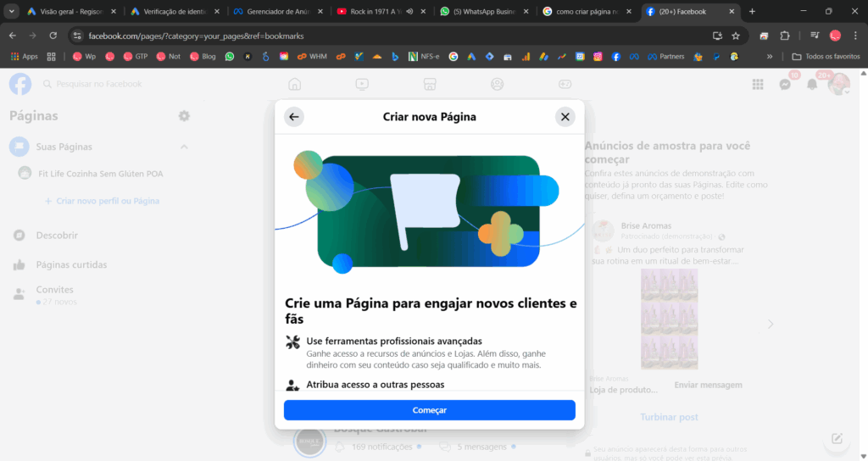Open the WhatsApp bookmark icon
This screenshot has height=461, width=868.
230,57
